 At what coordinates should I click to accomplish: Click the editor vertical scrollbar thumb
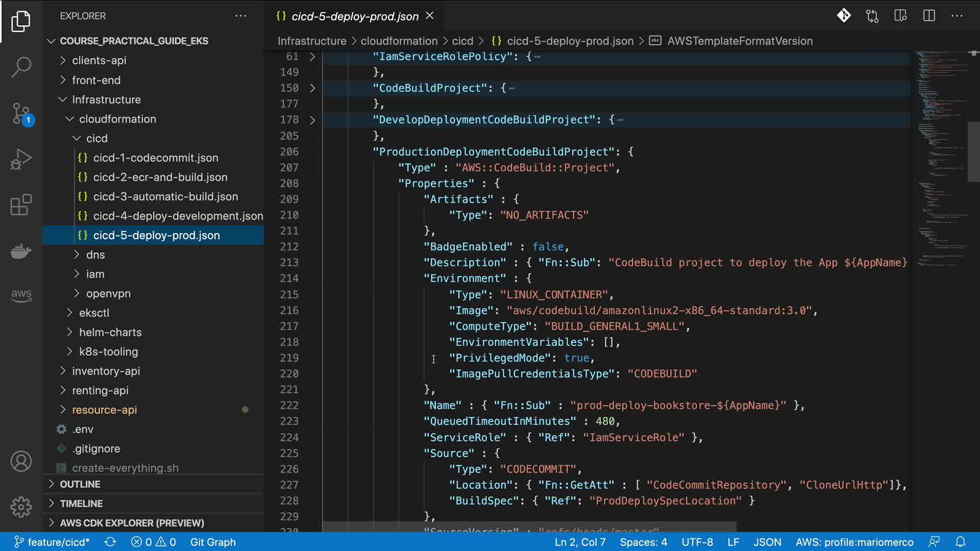pos(973,152)
